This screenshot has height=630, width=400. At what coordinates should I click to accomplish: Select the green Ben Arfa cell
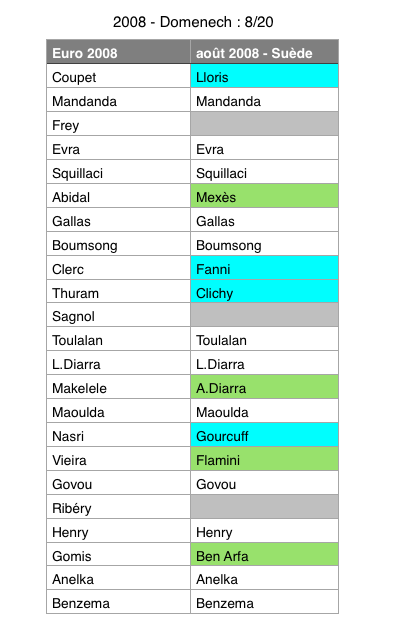tap(264, 554)
